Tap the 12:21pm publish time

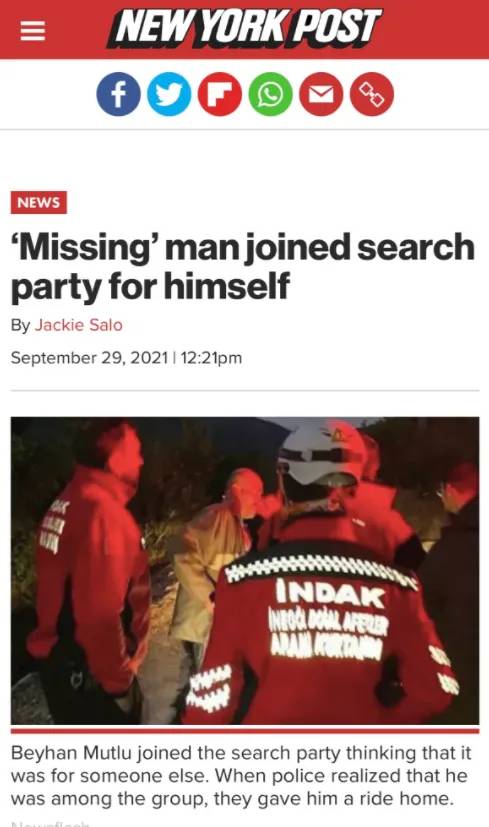[x=211, y=358]
